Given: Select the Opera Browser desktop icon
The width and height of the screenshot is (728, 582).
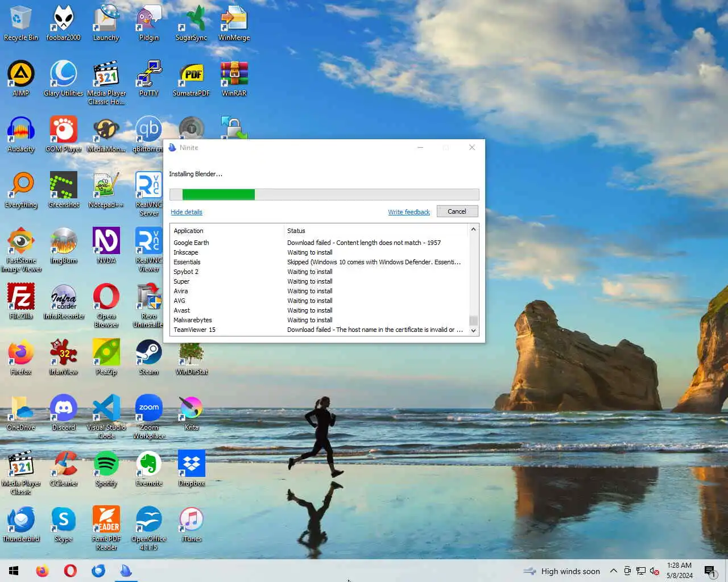Looking at the screenshot, I should point(106,306).
